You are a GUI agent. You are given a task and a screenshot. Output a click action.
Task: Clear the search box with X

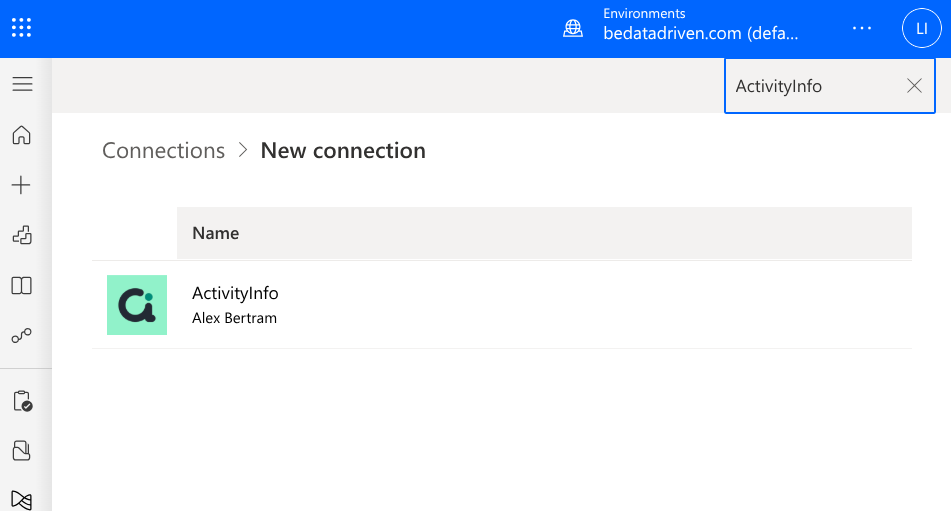(x=914, y=86)
